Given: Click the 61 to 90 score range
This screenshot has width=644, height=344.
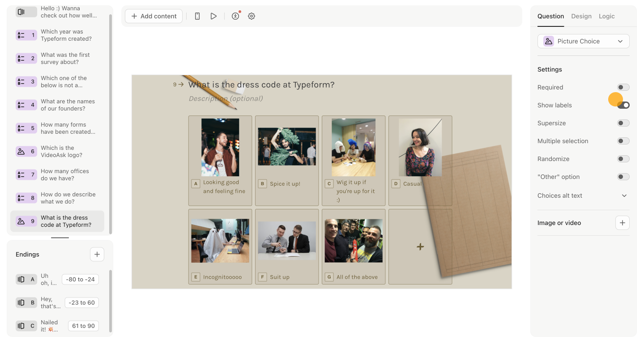Looking at the screenshot, I should pos(83,326).
